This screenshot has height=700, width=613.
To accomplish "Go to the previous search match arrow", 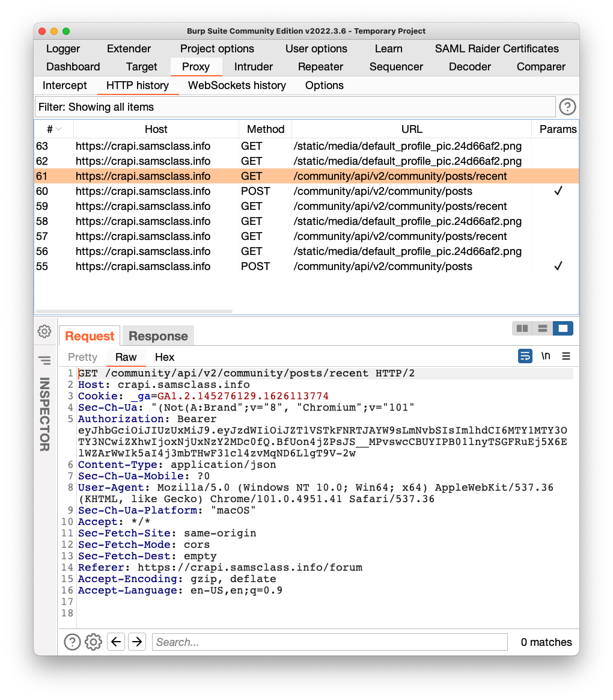I will point(116,642).
